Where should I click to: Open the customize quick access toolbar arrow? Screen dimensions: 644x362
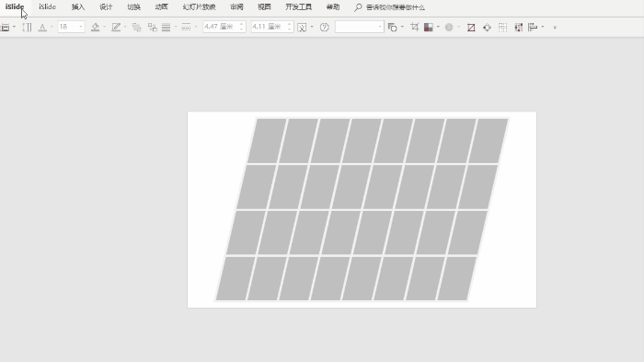555,28
